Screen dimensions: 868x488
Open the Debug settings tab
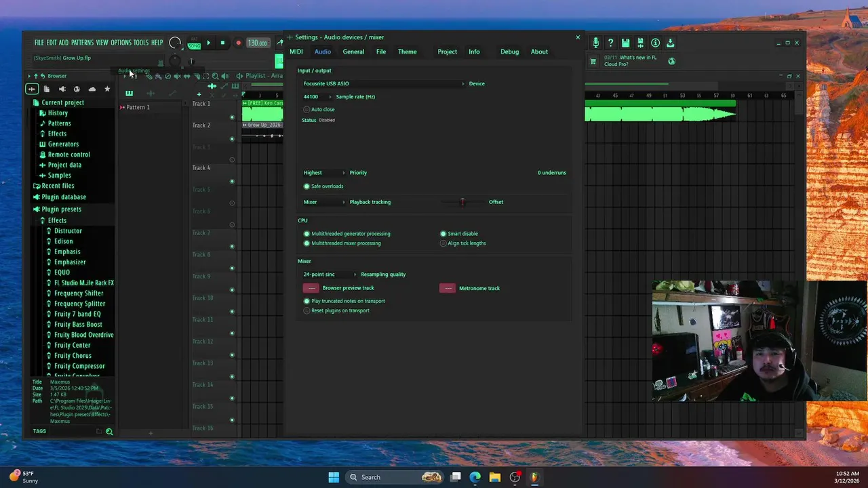(509, 52)
